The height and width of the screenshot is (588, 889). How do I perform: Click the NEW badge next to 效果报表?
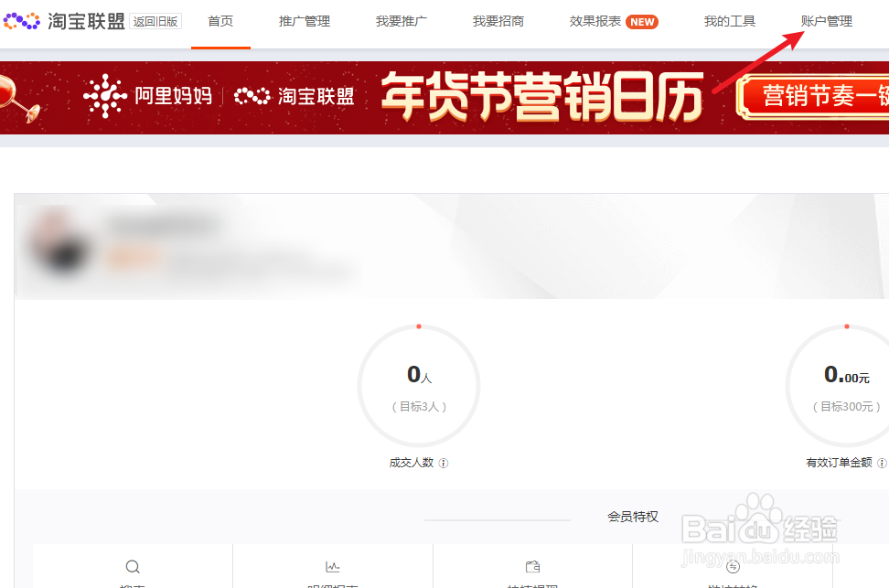click(x=643, y=21)
